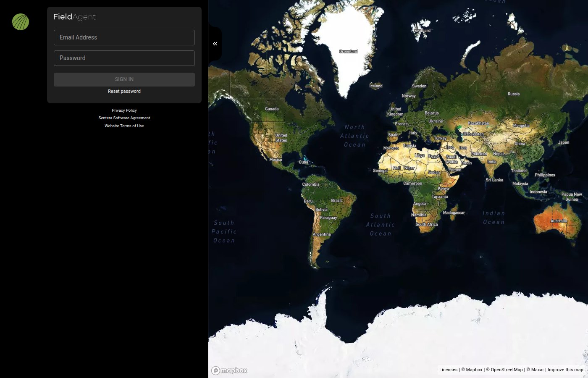588x378 pixels.
Task: Collapse the side panel with the double-chevron
Action: pyautogui.click(x=215, y=44)
